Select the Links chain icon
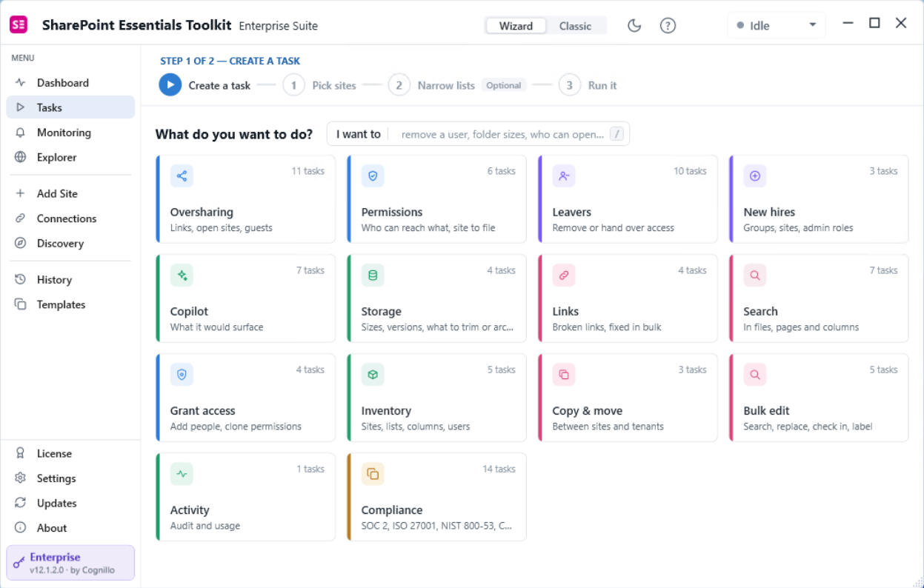This screenshot has width=924, height=588. (564, 275)
